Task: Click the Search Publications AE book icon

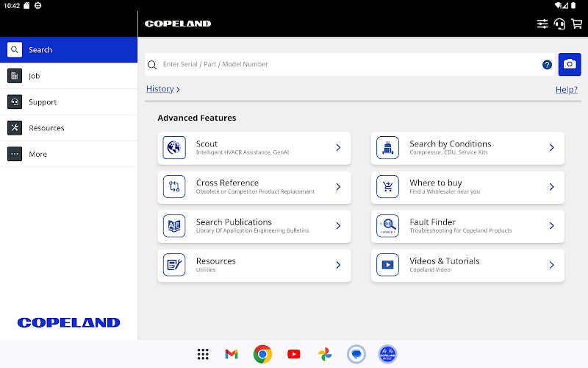Action: point(174,226)
